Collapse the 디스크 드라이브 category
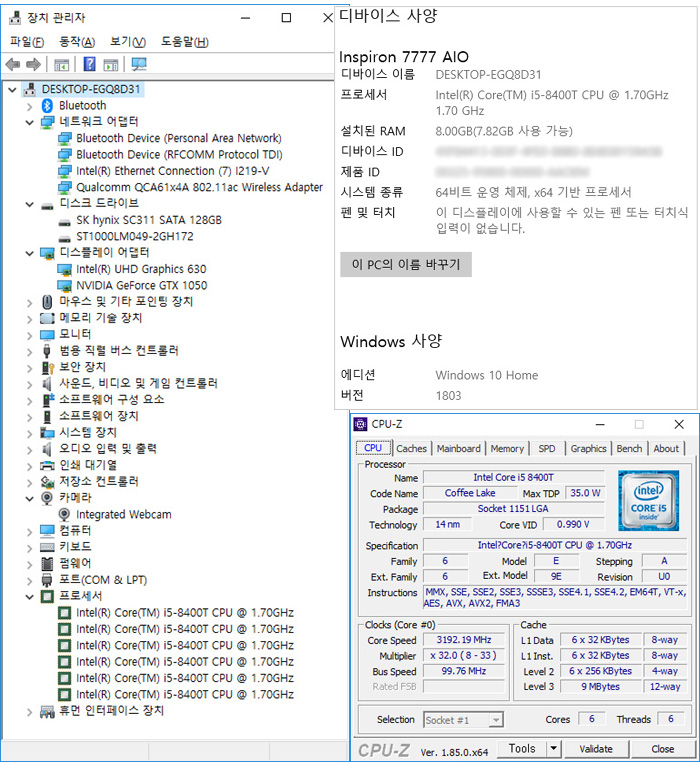This screenshot has height=764, width=700. click(29, 204)
